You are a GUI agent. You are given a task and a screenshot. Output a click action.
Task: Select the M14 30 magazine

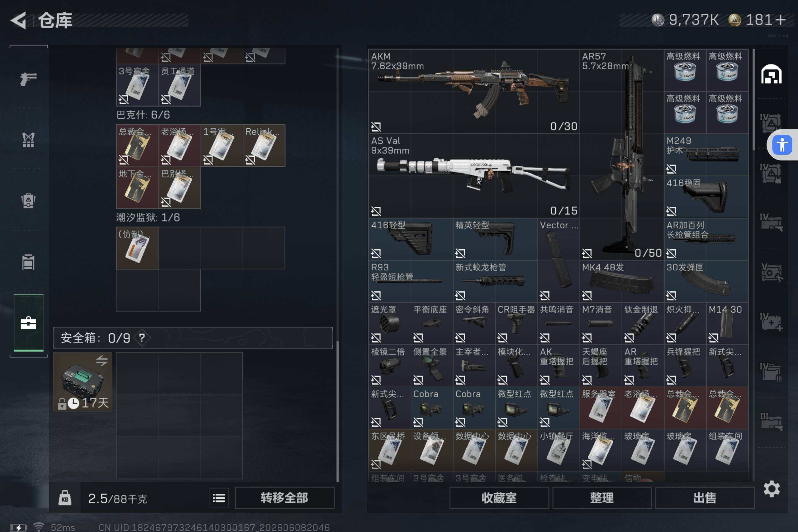click(727, 324)
